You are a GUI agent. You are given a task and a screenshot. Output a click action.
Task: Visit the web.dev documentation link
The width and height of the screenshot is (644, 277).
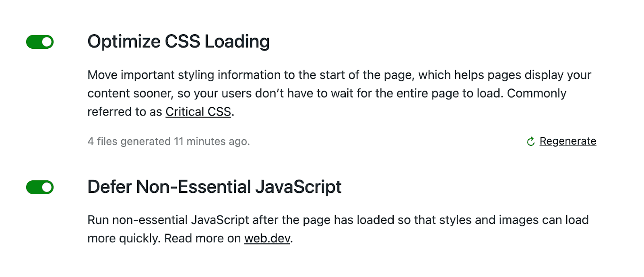point(268,238)
